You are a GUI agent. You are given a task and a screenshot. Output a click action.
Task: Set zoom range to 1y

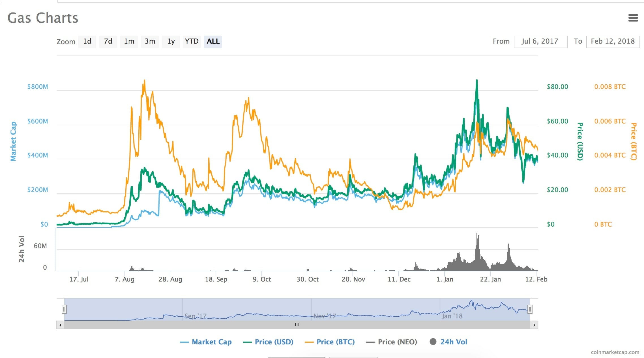click(x=171, y=41)
